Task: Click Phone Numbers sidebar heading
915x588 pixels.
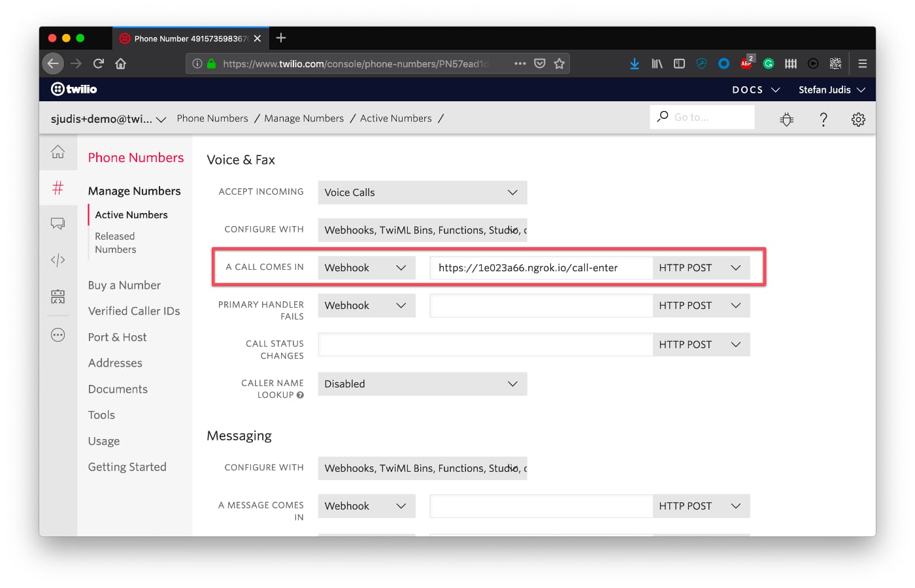Action: click(136, 157)
